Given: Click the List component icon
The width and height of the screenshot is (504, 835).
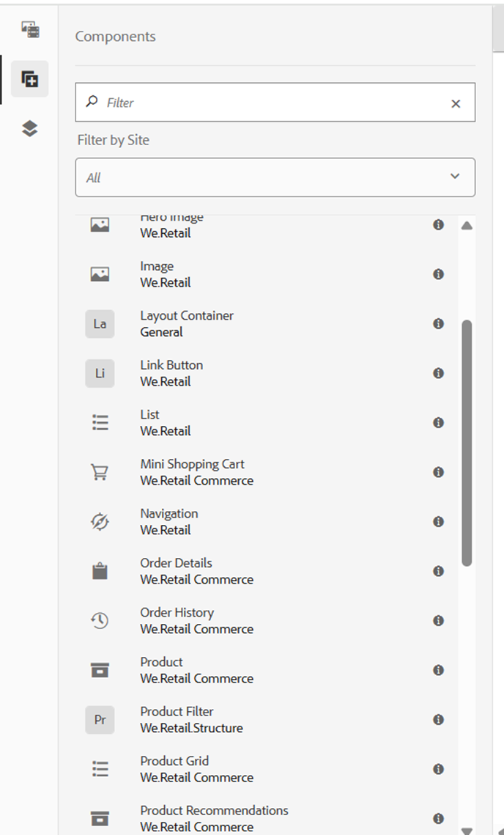Looking at the screenshot, I should (100, 422).
